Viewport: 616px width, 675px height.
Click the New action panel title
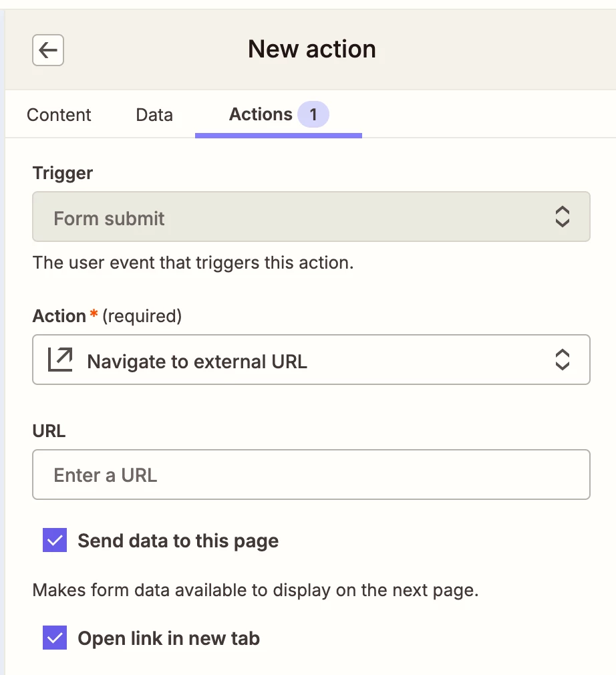[x=312, y=49]
